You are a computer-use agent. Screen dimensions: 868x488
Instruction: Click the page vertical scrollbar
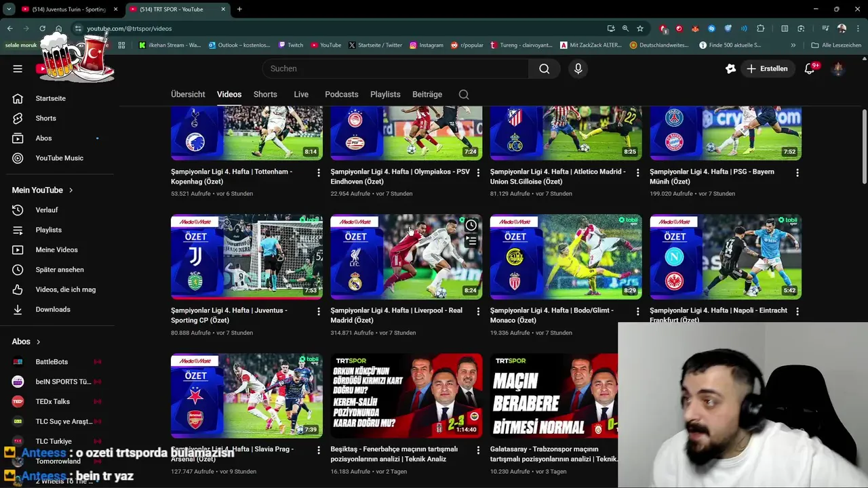[864, 146]
